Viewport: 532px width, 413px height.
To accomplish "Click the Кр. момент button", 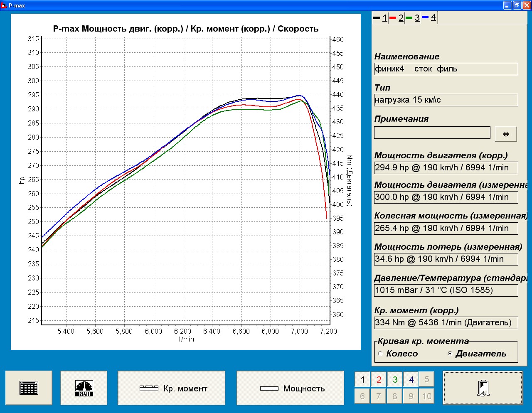I will point(172,388).
